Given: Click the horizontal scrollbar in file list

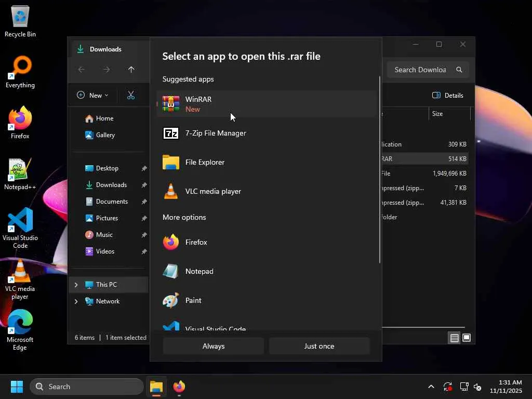Looking at the screenshot, I should point(423,327).
